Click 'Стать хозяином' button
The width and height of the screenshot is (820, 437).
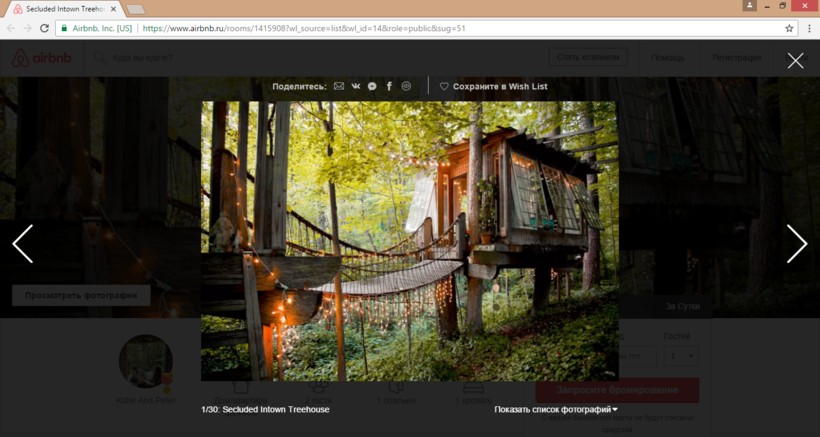tap(588, 57)
